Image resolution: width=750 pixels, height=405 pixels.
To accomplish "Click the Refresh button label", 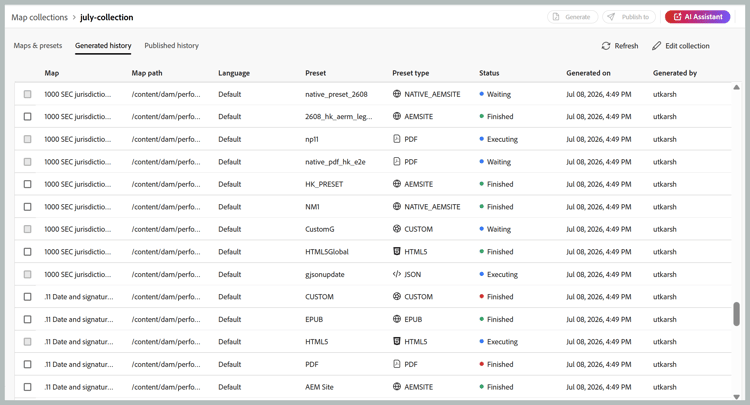I will point(626,46).
